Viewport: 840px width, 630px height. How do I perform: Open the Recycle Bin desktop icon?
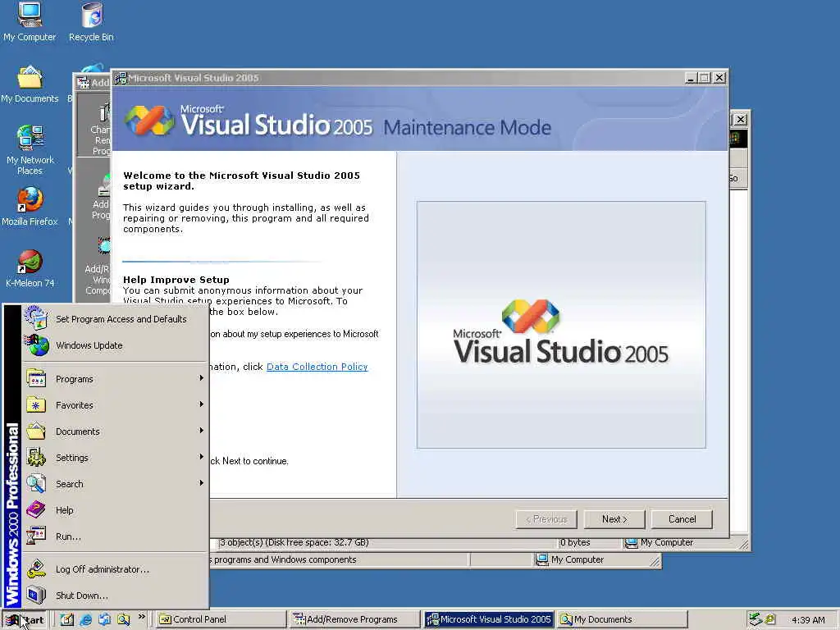coord(92,22)
